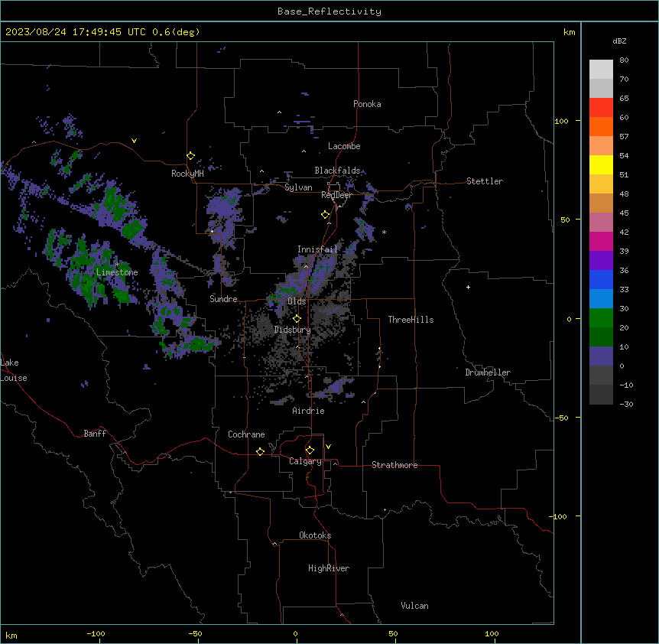The image size is (659, 644).
Task: Click the Sundre label
Action: (223, 299)
